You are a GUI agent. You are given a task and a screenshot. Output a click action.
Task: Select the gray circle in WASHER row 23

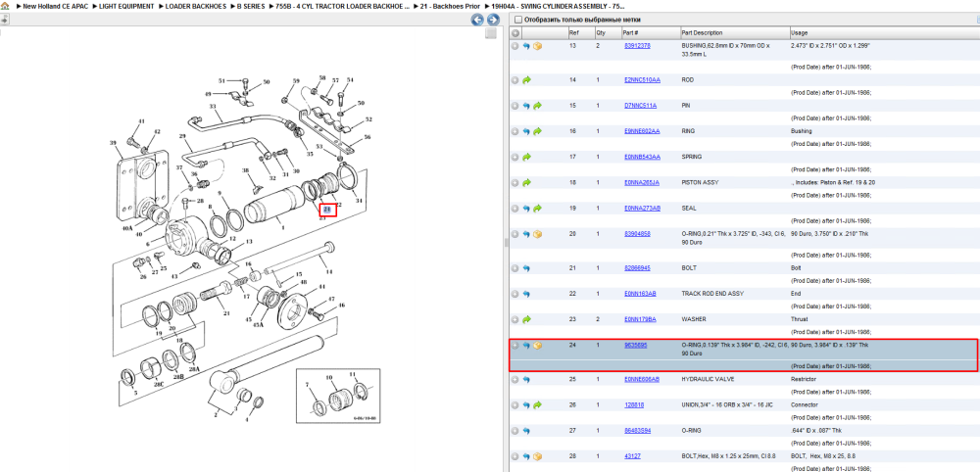point(515,319)
